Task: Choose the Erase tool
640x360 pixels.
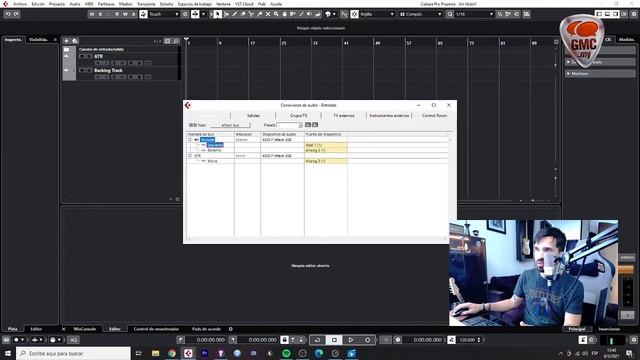Action: click(243, 14)
